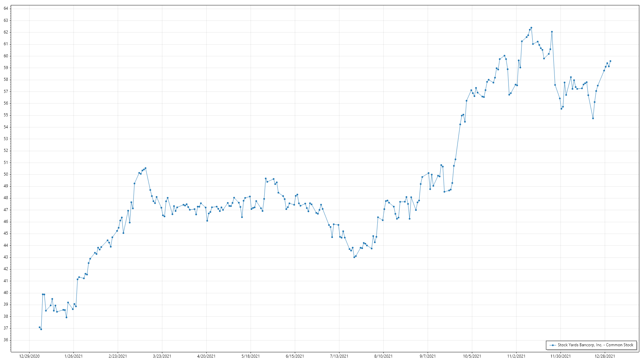The width and height of the screenshot is (644, 362).
Task: Click the legend line marker icon
Action: [x=553, y=345]
